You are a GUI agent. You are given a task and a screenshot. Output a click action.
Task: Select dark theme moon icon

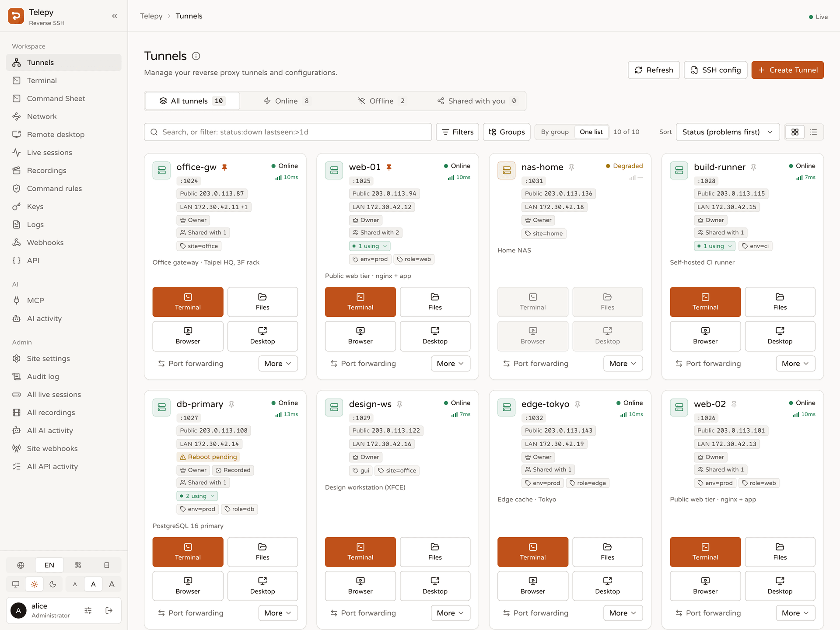pos(53,584)
